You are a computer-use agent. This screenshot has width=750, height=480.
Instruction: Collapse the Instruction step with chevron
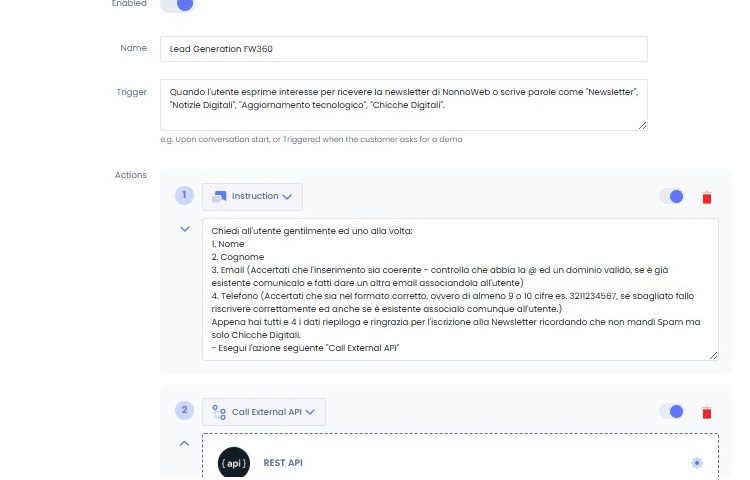185,229
